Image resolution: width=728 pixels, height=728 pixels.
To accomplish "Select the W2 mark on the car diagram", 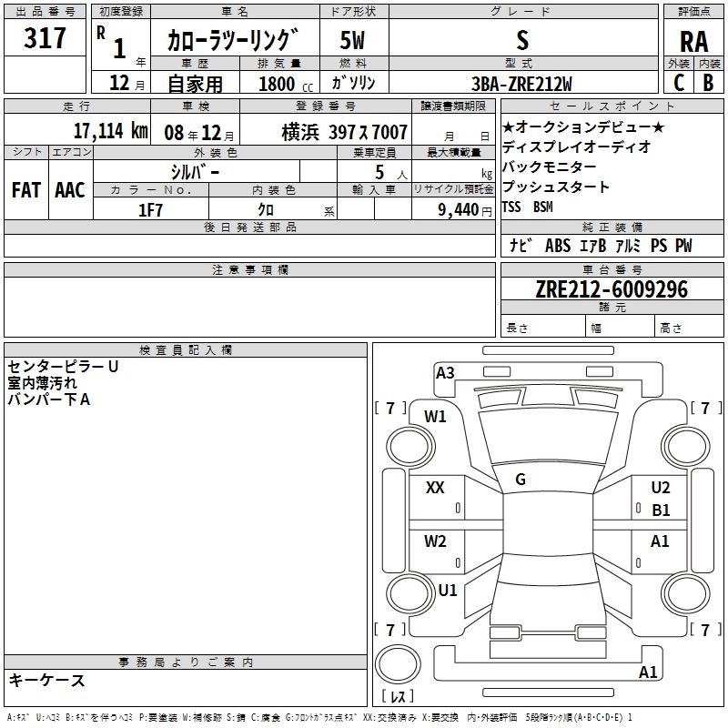I will [435, 541].
